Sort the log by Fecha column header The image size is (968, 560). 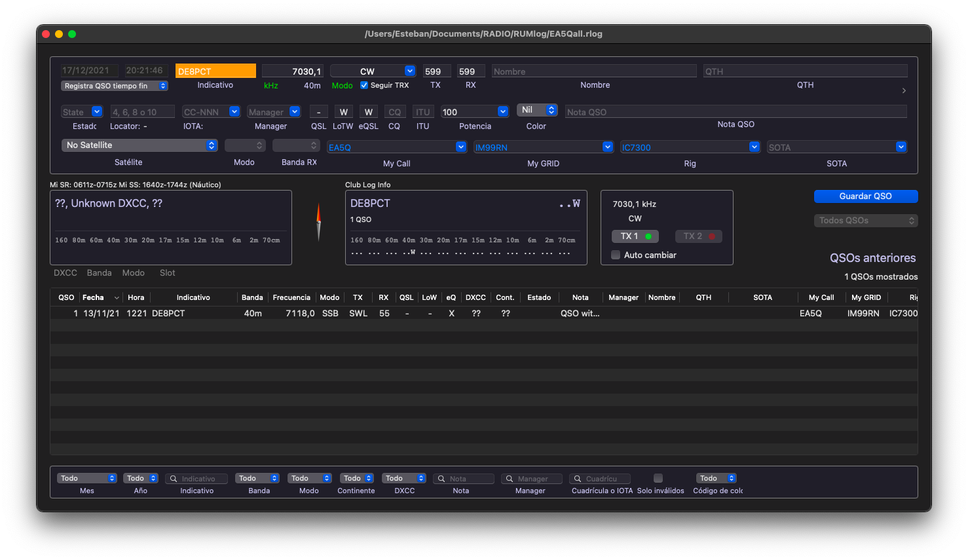tap(94, 297)
